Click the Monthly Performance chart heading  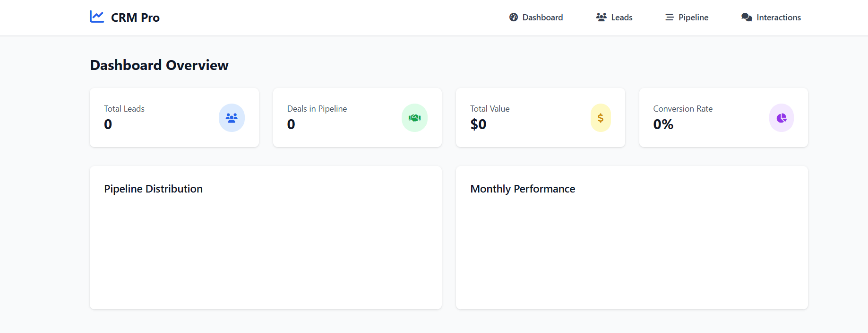[523, 189]
